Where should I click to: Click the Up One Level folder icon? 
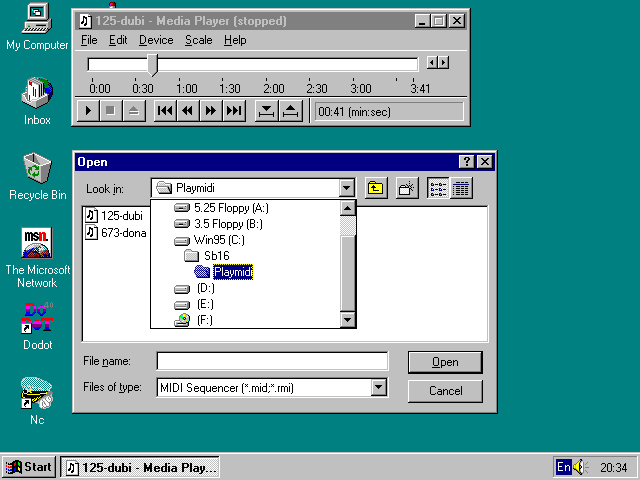point(376,188)
